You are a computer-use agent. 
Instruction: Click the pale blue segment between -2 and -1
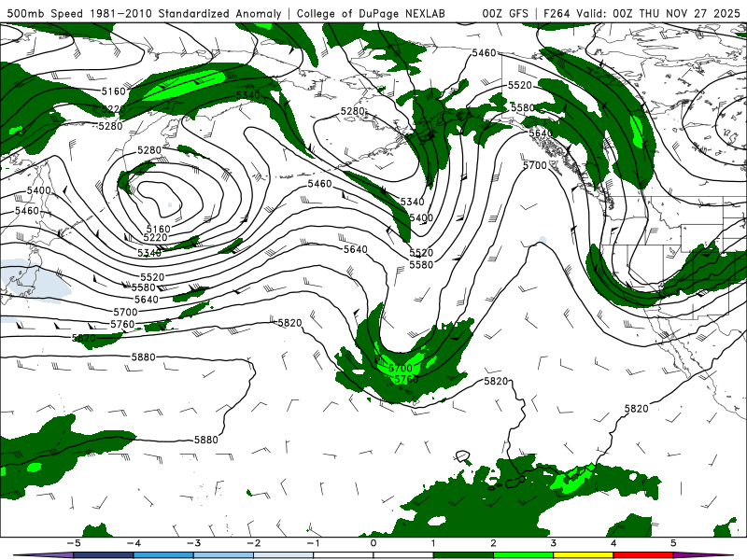284,555
